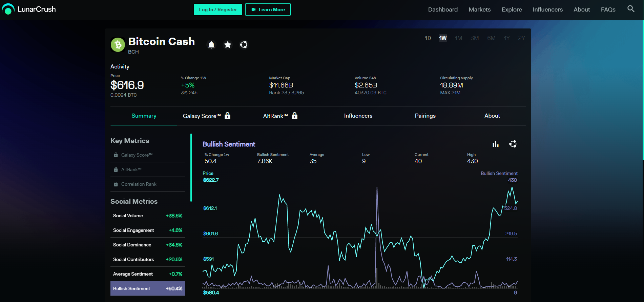This screenshot has width=644, height=302.
Task: Click the Bitcoin Cash coin logo
Action: coord(118,45)
